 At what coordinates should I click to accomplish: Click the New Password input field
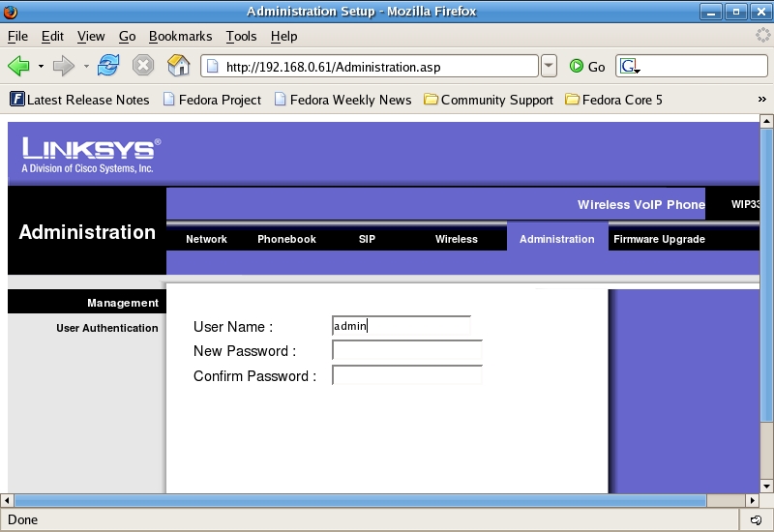point(406,351)
